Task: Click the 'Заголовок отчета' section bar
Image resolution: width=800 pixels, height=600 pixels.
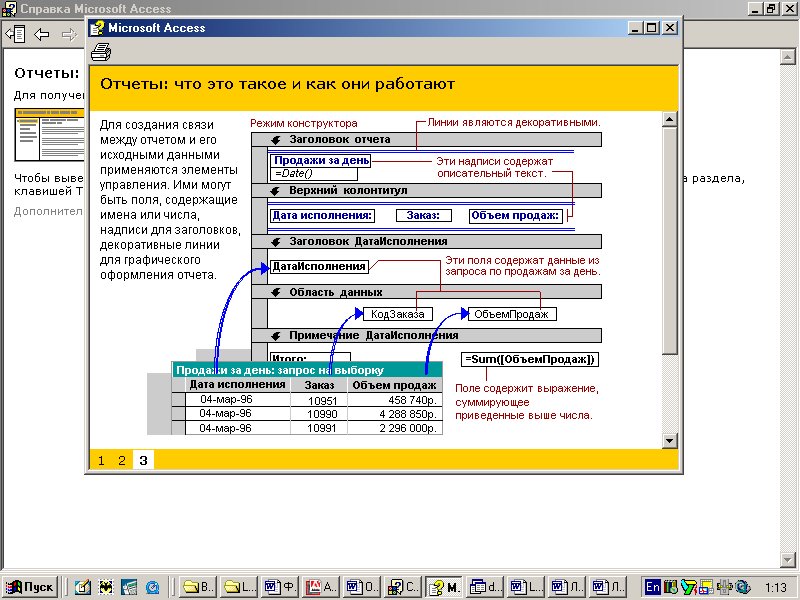Action: coord(427,139)
